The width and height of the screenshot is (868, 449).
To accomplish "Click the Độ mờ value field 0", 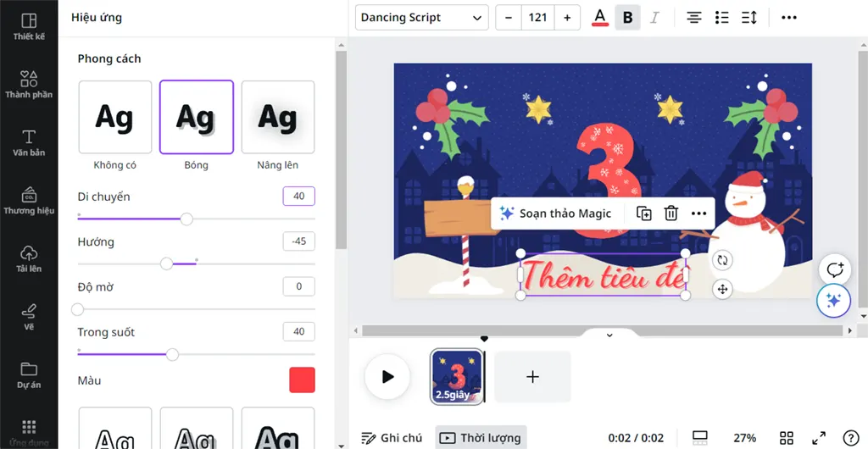I will (299, 286).
